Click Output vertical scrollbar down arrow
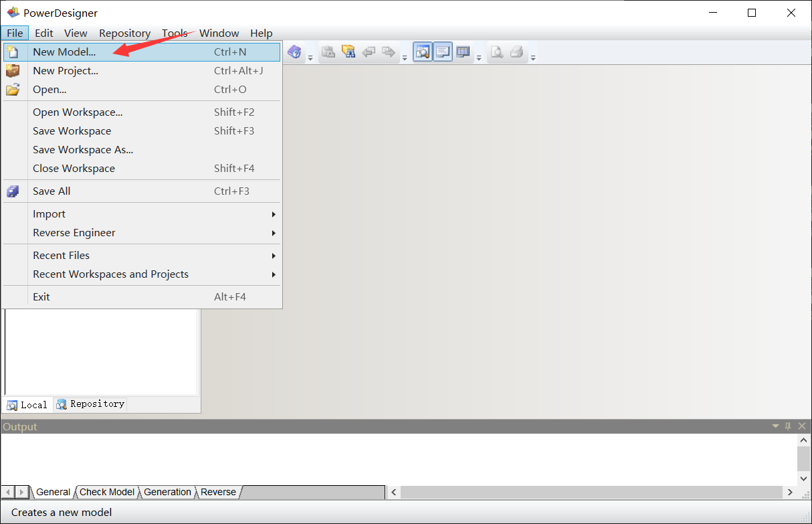Screen dimensions: 812x524 [x=804, y=478]
